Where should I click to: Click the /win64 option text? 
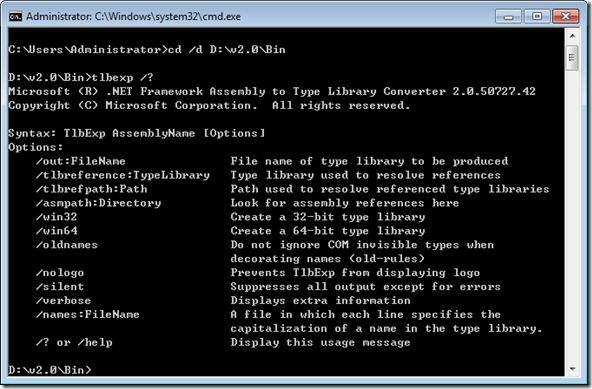tap(57, 231)
